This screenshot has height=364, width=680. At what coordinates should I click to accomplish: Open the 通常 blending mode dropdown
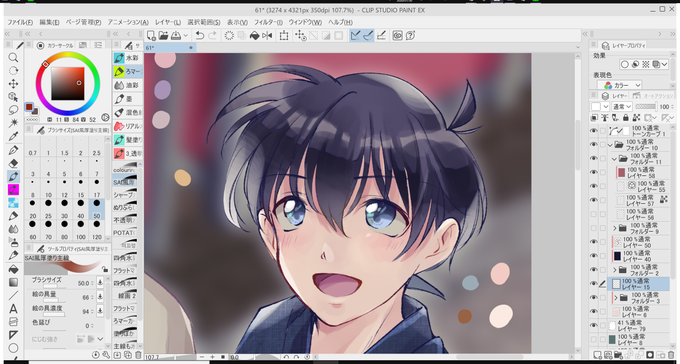click(x=621, y=107)
